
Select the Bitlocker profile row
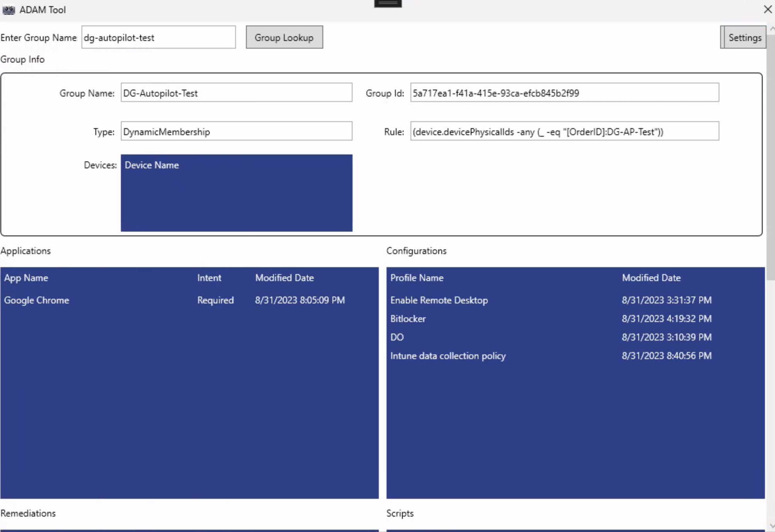575,319
